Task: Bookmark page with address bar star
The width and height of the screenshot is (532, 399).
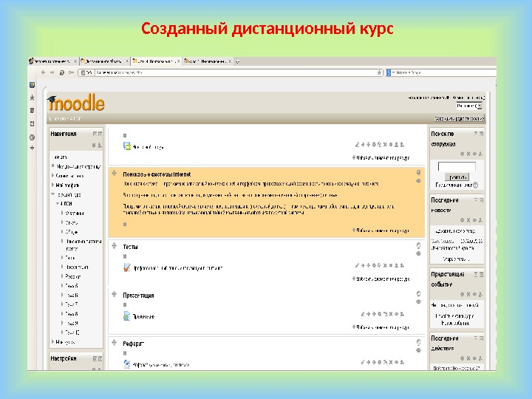Action: [379, 72]
